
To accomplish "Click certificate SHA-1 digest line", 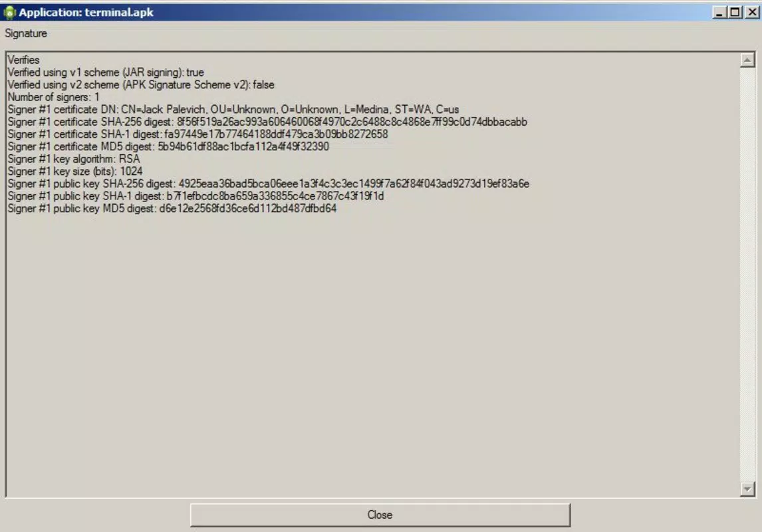I will tap(197, 134).
